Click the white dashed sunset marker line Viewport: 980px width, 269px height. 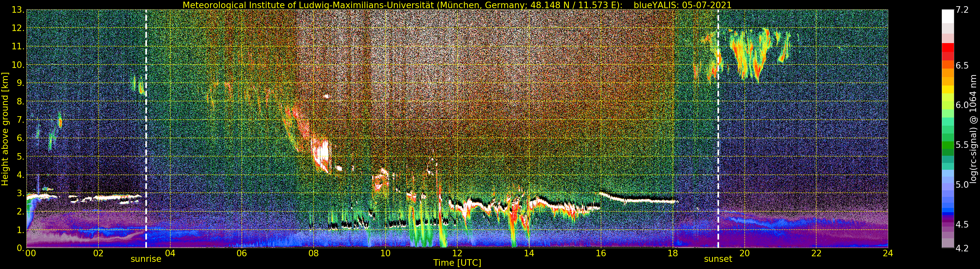pos(718,129)
